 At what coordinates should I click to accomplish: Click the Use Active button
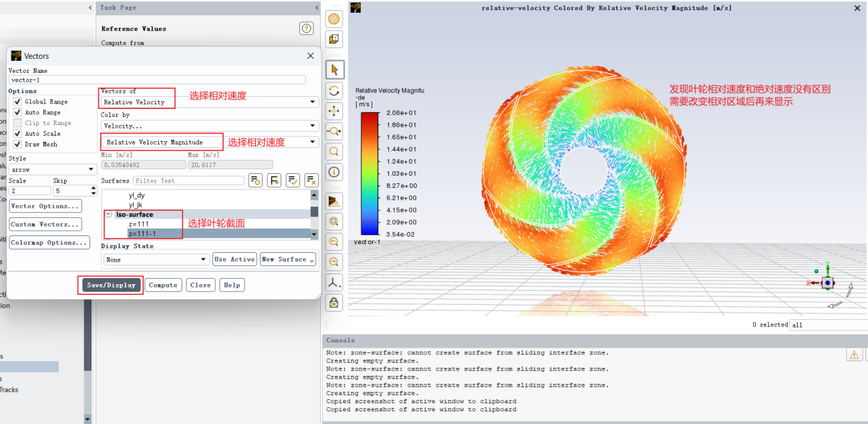234,259
